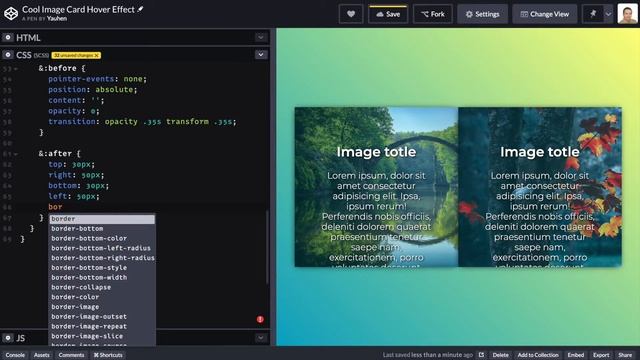640x360 pixels.
Task: Open the Assets panel
Action: (42, 355)
